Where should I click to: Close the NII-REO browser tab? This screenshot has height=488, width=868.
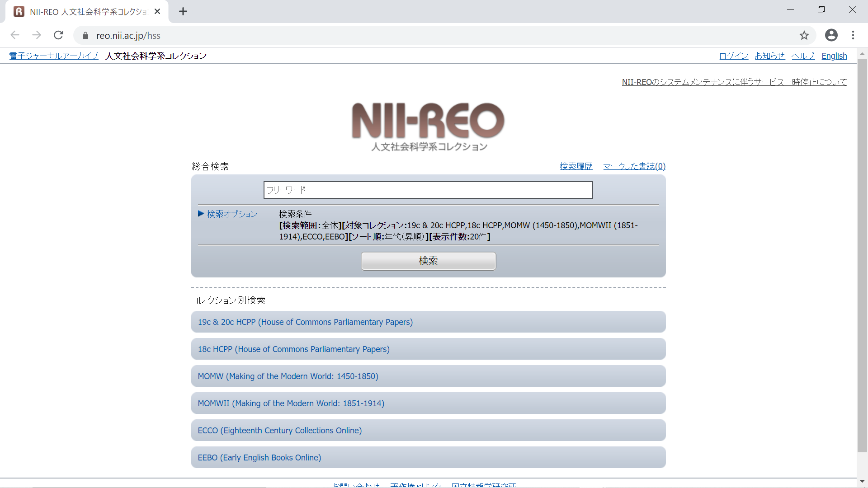pyautogui.click(x=157, y=12)
